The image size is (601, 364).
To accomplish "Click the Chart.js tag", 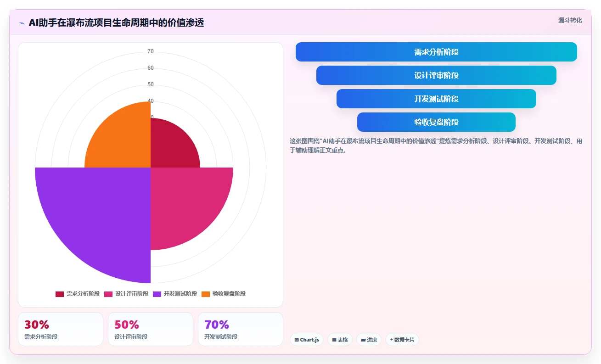I will pyautogui.click(x=307, y=340).
